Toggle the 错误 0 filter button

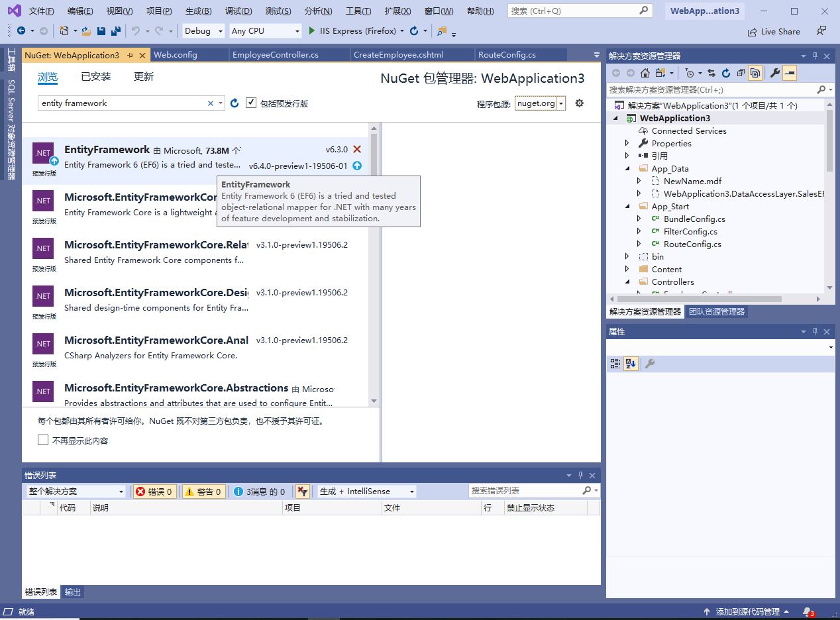pos(154,491)
